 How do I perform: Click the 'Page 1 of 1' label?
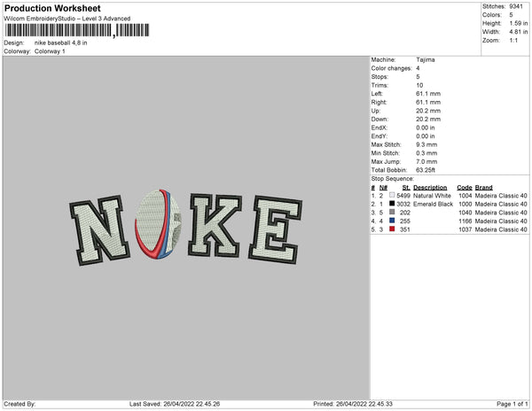(x=512, y=404)
